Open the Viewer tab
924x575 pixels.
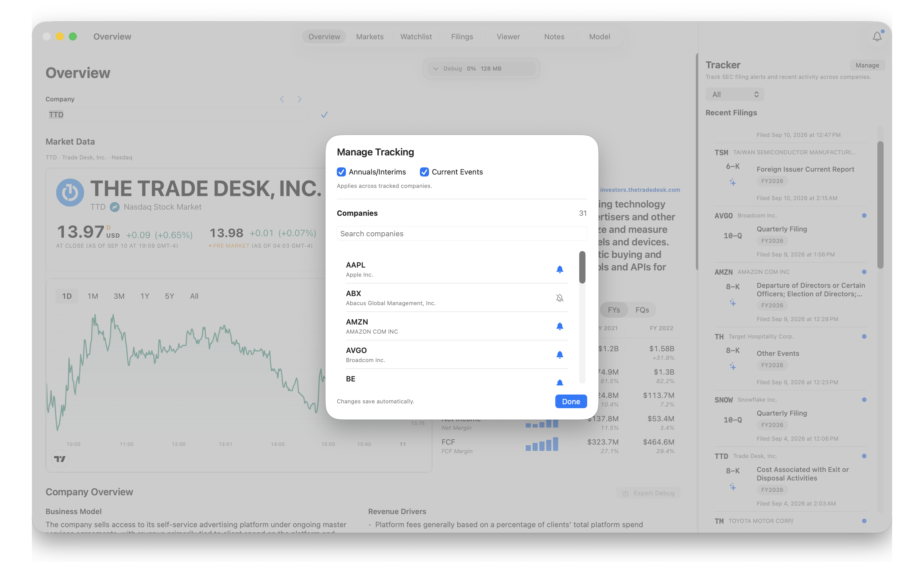(x=508, y=36)
